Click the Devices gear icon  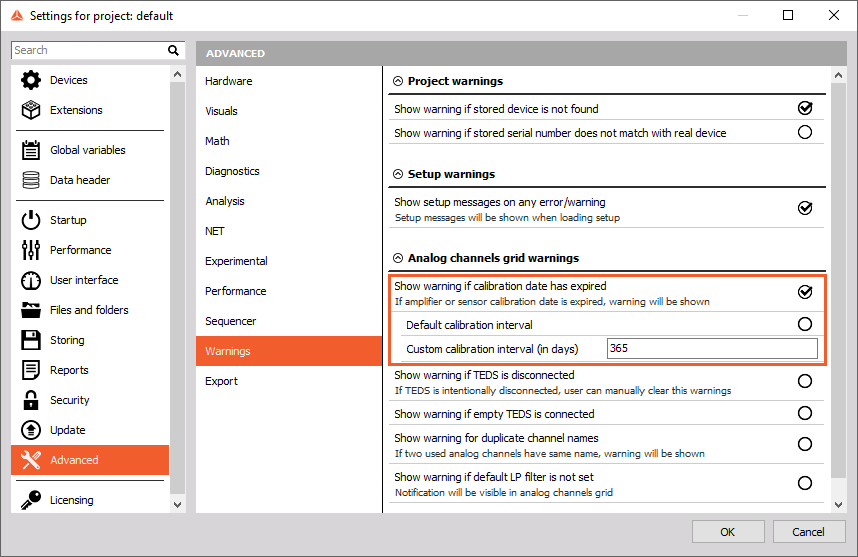click(31, 80)
